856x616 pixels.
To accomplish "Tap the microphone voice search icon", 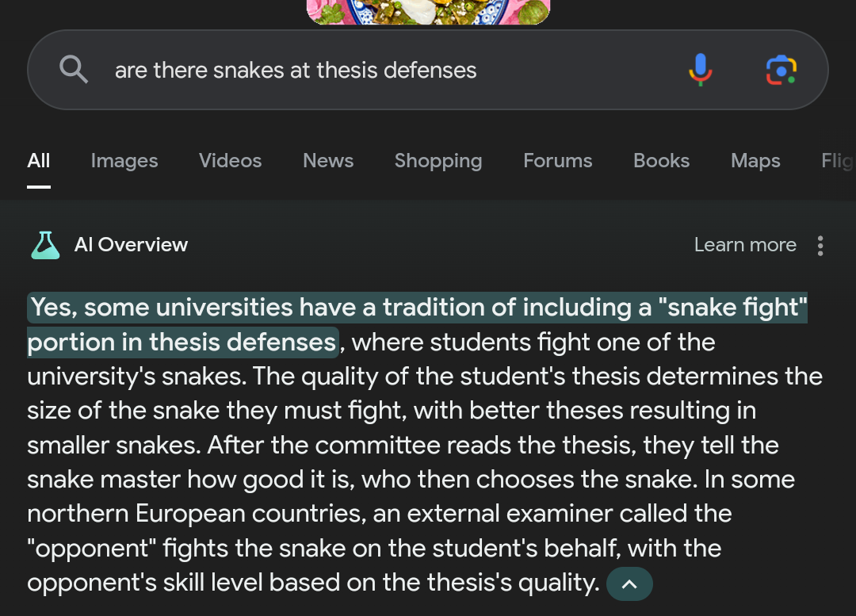I will click(x=700, y=70).
